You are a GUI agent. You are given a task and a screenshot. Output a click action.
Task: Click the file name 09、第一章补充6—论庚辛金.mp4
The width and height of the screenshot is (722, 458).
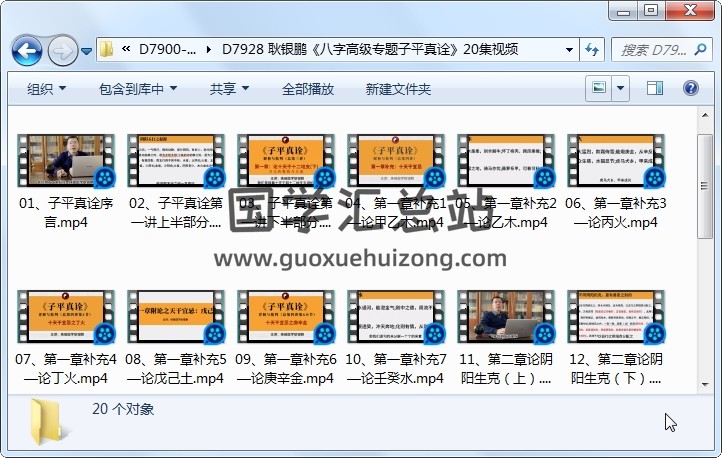[286, 369]
